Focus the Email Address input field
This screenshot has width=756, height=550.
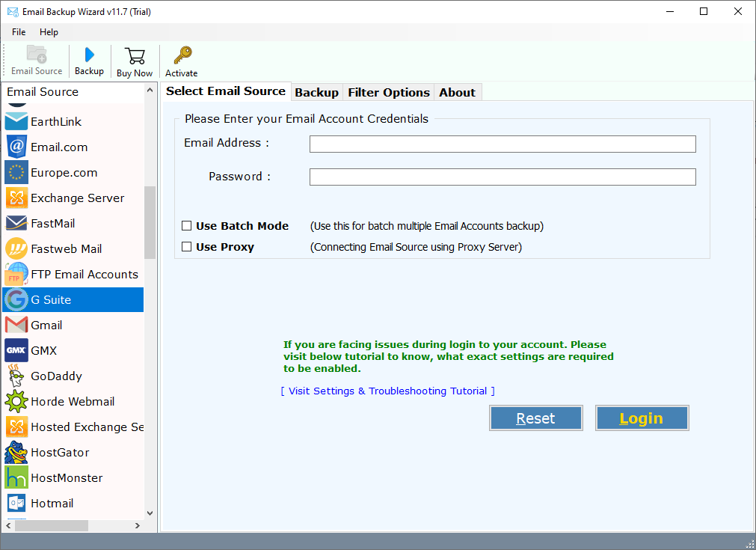pyautogui.click(x=503, y=144)
